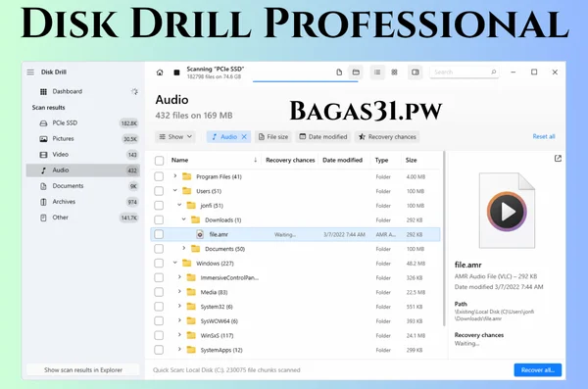Open the hamburger menu beside Disk Drill

[x=30, y=73]
